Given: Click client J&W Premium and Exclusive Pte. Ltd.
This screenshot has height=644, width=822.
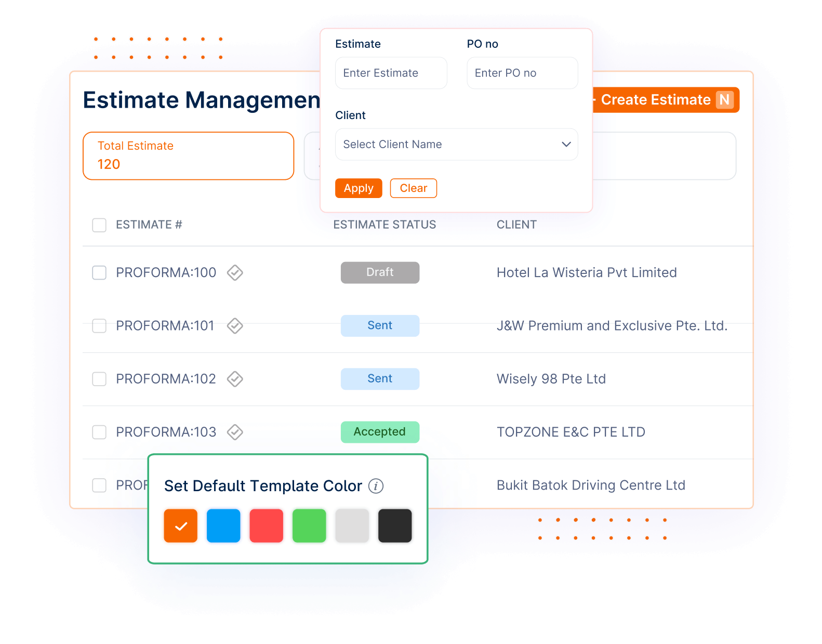Looking at the screenshot, I should pyautogui.click(x=612, y=326).
